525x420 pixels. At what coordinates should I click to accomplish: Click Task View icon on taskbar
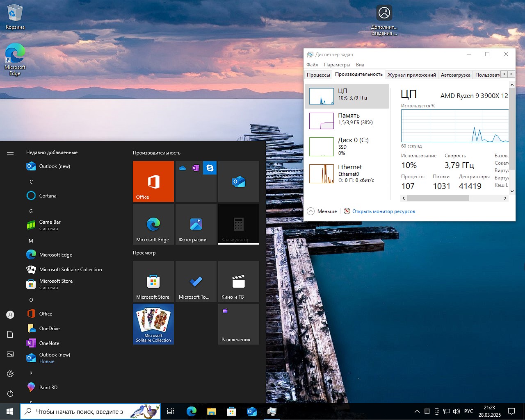[x=171, y=411]
